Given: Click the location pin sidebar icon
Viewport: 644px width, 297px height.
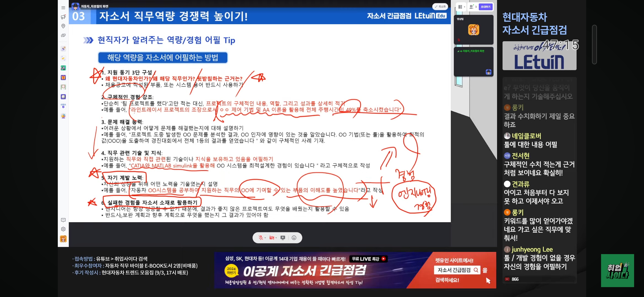Looking at the screenshot, I should click(x=63, y=26).
